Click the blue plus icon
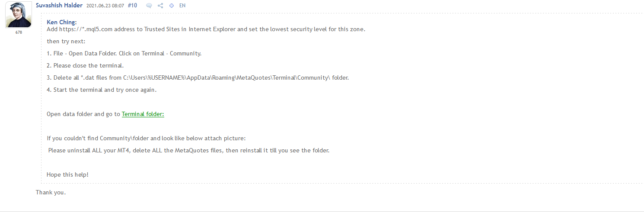Image resolution: width=644 pixels, height=213 pixels. 172,6
